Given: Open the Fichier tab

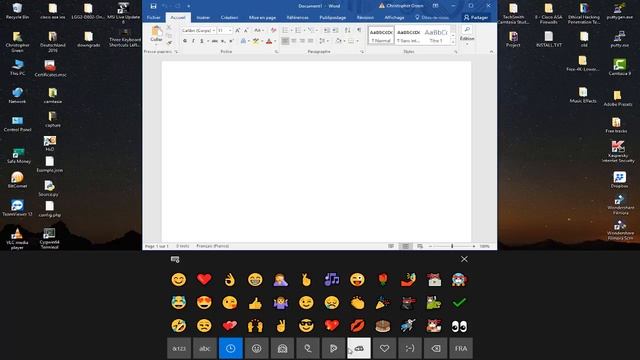Looking at the screenshot, I should point(153,18).
